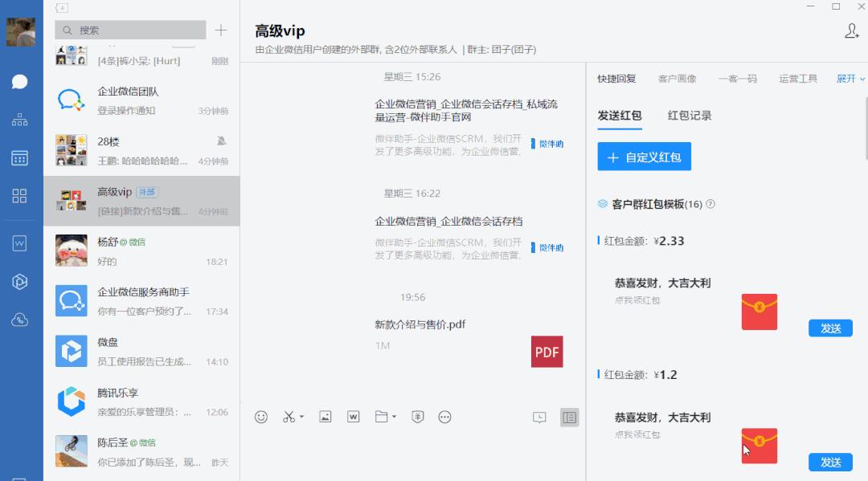This screenshot has width=868, height=481.
Task: Click the more options ellipsis icon
Action: pyautogui.click(x=444, y=417)
